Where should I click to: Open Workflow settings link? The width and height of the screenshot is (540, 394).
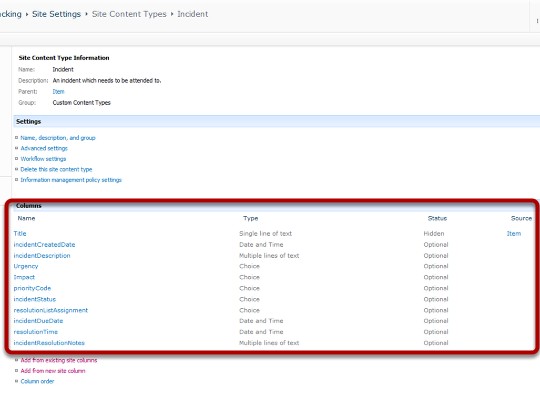(43, 159)
